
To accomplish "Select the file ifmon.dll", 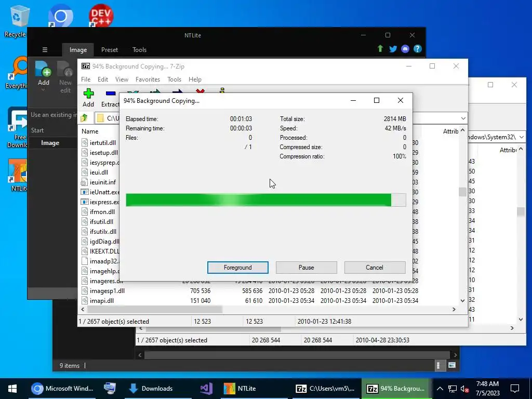I will 102,212.
